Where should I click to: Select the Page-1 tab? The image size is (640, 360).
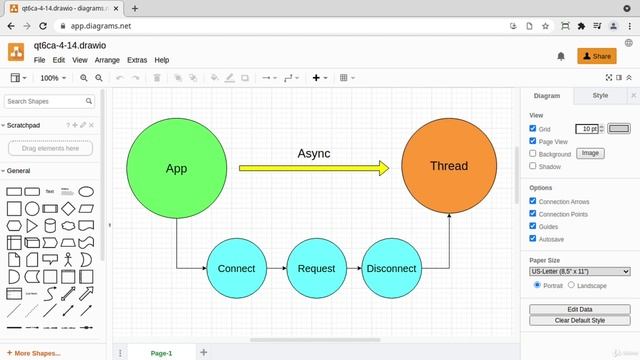161,353
